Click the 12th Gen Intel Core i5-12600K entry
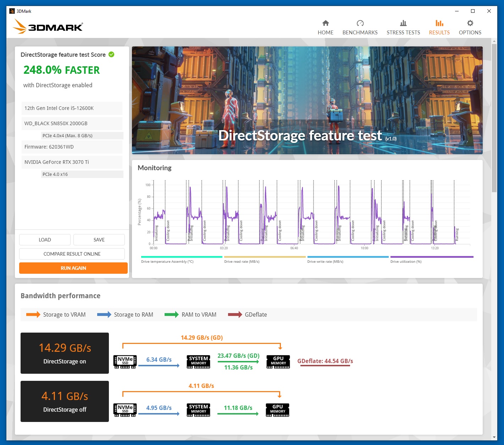Screen dimensions: 504x445 (72, 108)
